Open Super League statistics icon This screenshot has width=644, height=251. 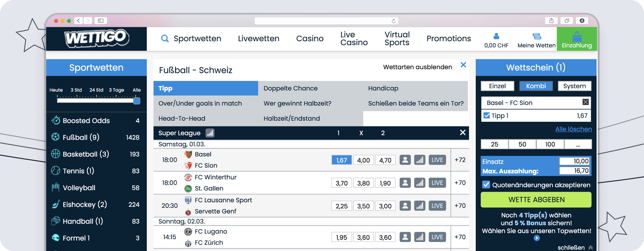pos(210,133)
